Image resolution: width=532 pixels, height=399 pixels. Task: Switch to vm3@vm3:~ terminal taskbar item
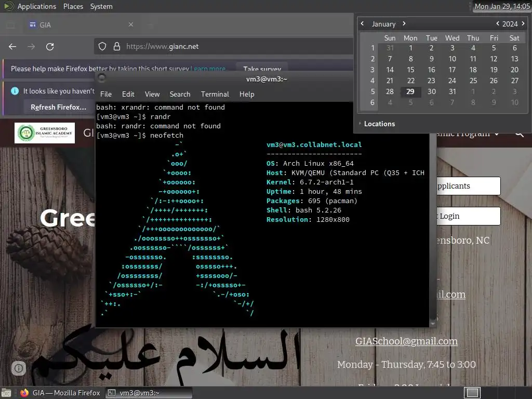148,393
